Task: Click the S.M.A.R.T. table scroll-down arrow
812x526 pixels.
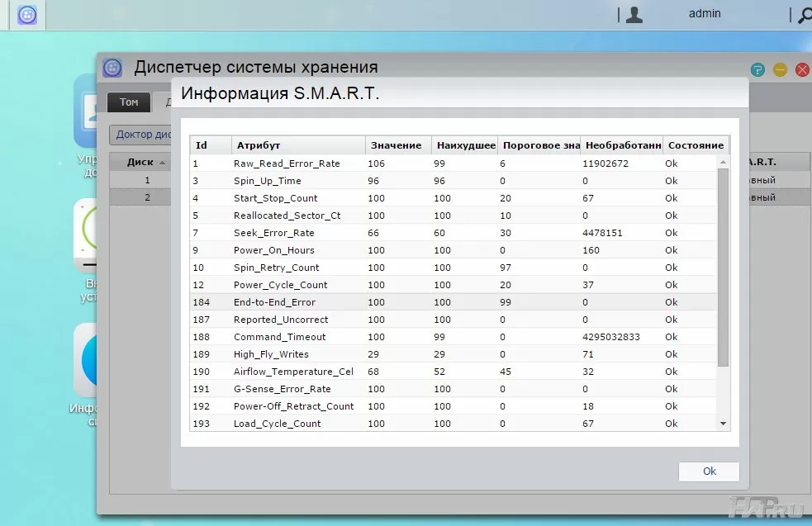Action: point(724,424)
